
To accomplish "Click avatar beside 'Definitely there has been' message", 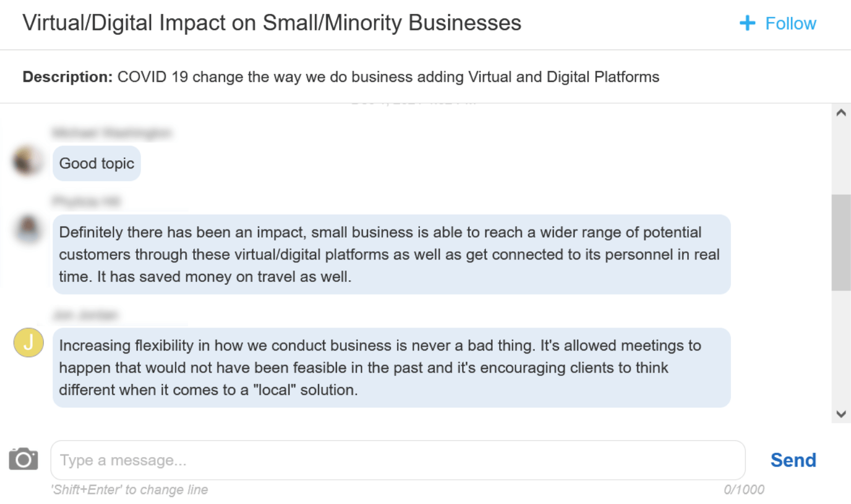I will pos(28,228).
